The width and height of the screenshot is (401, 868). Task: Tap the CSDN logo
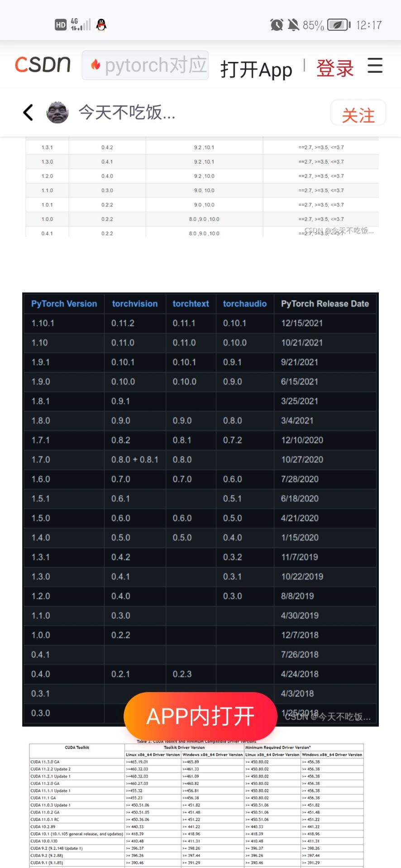43,65
